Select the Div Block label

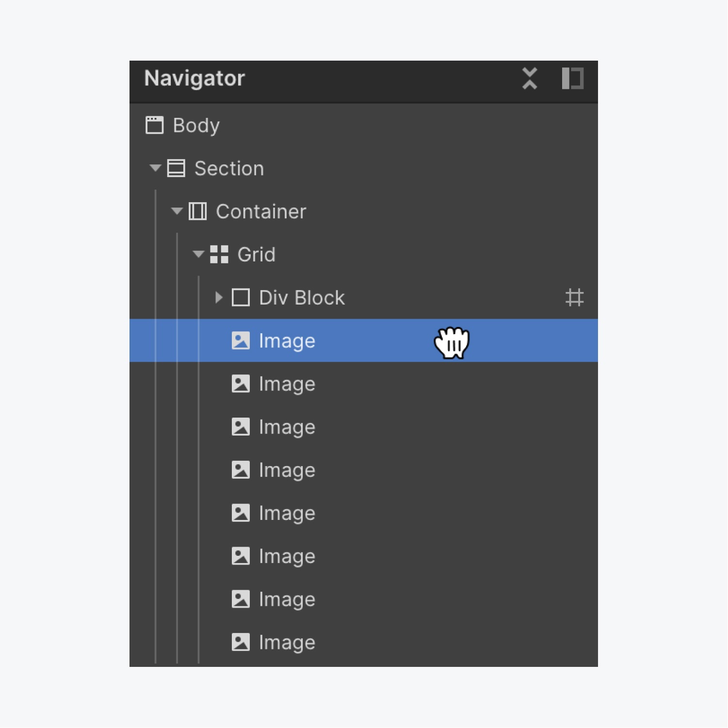302,297
